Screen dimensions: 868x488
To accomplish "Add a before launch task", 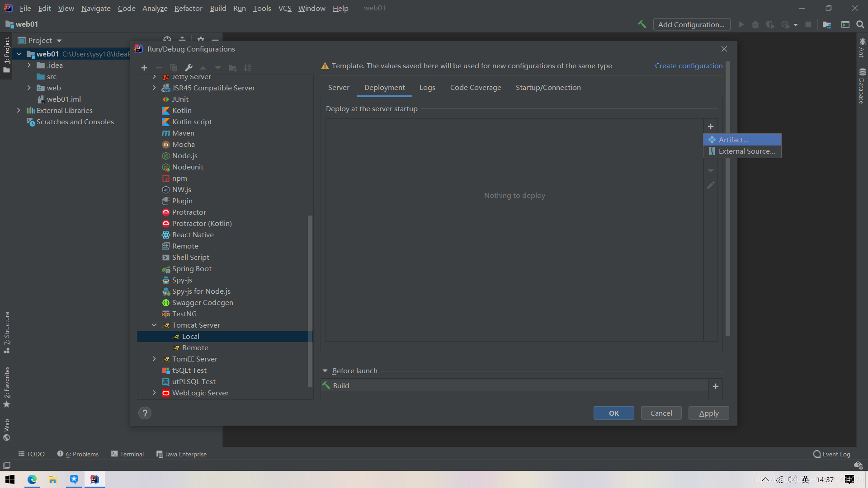I will click(715, 386).
